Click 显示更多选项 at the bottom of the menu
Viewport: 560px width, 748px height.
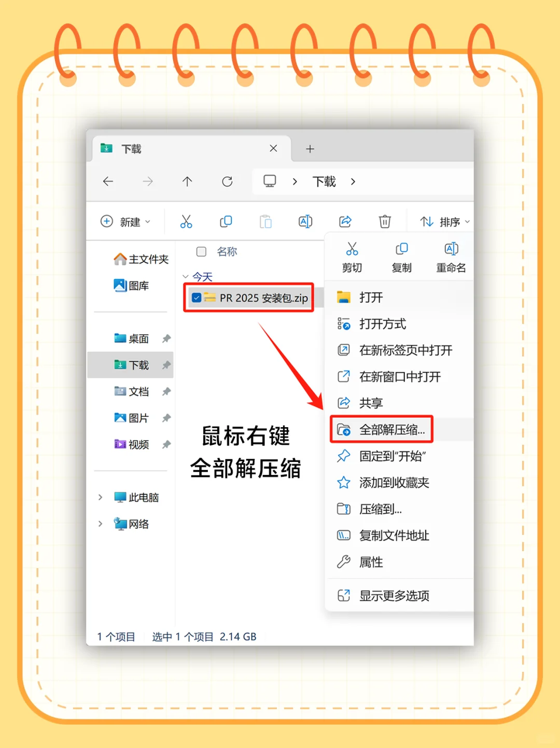[x=394, y=595]
